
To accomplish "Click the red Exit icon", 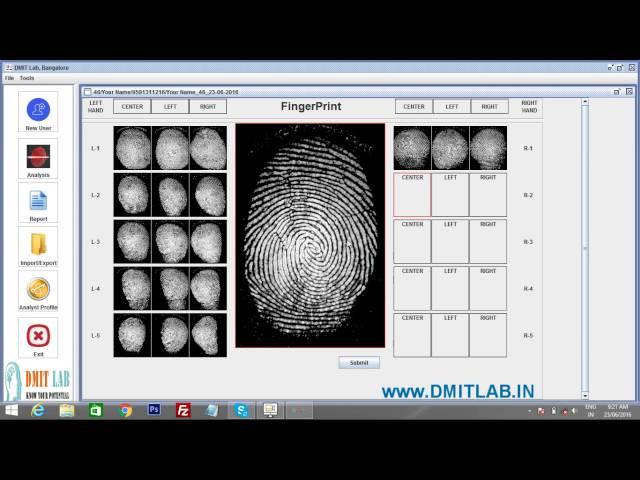I will [x=38, y=338].
